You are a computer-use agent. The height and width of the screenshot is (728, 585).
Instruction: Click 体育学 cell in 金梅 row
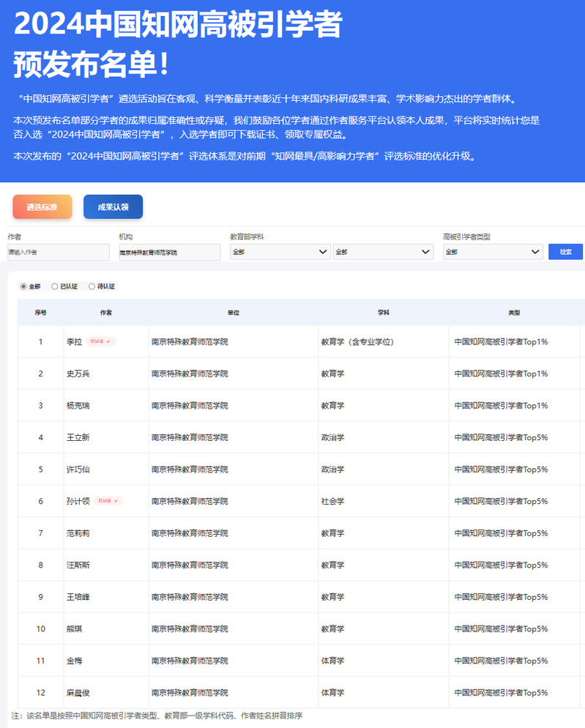(x=333, y=661)
